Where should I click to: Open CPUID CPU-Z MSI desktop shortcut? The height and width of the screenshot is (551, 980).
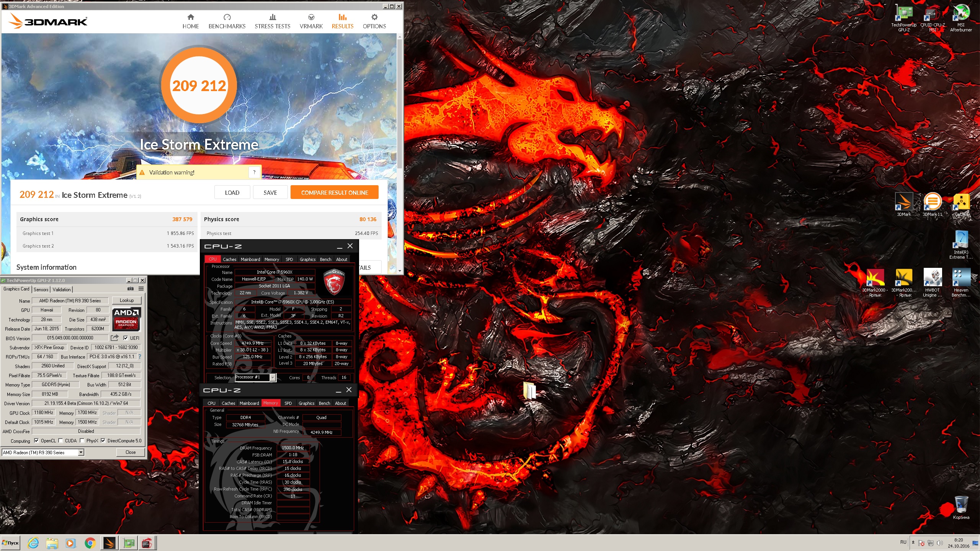coord(932,18)
